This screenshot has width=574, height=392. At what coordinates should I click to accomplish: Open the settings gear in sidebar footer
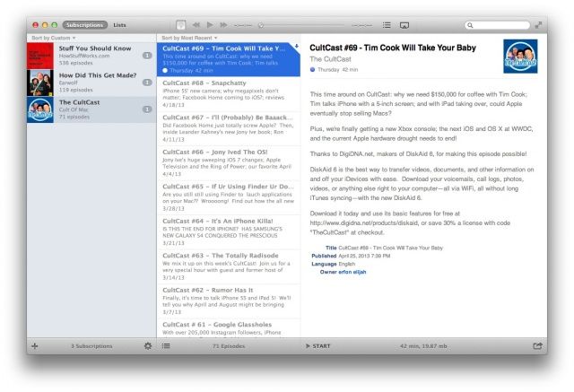click(148, 346)
